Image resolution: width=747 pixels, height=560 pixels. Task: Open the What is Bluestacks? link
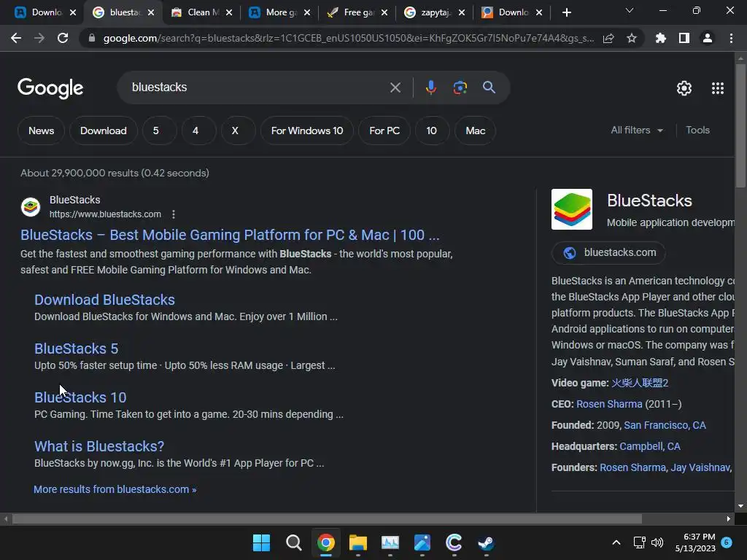[99, 446]
